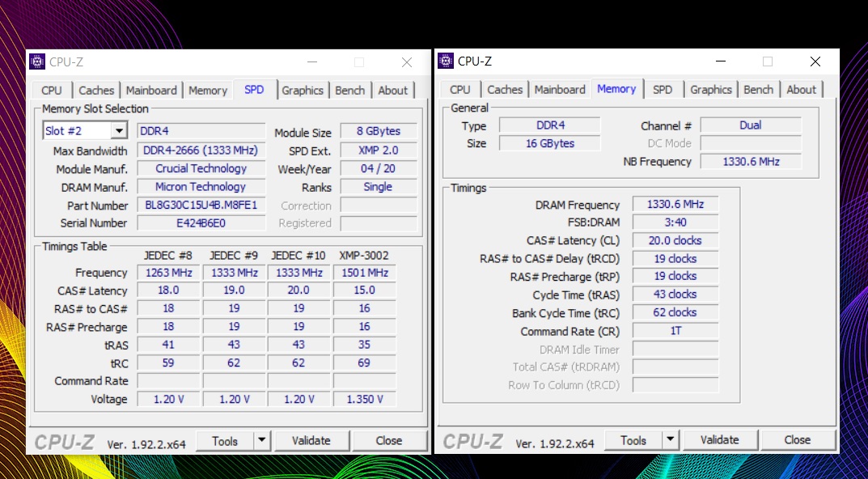This screenshot has height=479, width=868.
Task: Open About tab in right window
Action: [x=801, y=89]
